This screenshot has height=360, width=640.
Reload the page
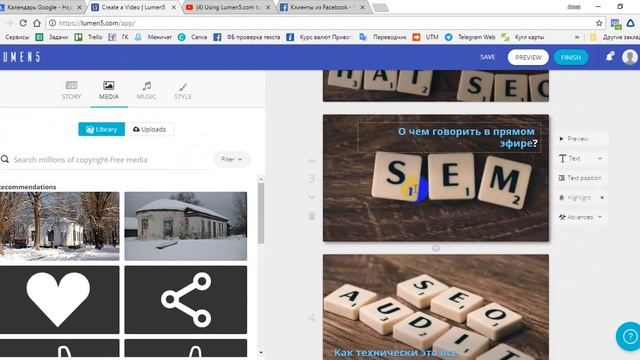pyautogui.click(x=23, y=23)
